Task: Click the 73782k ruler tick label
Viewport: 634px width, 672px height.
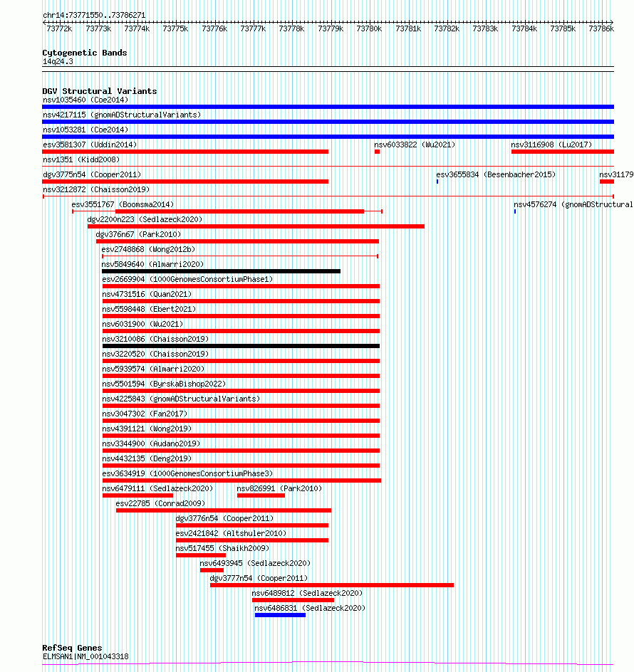Action: 447,28
